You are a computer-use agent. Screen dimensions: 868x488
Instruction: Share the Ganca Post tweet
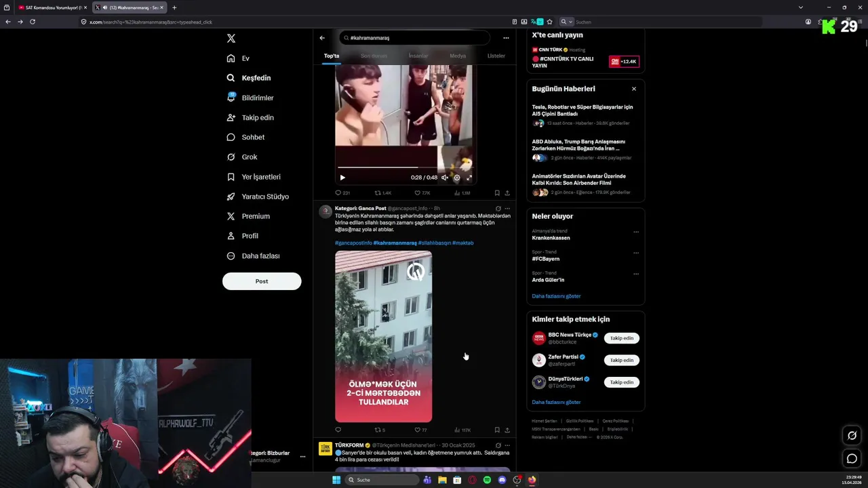tap(507, 430)
